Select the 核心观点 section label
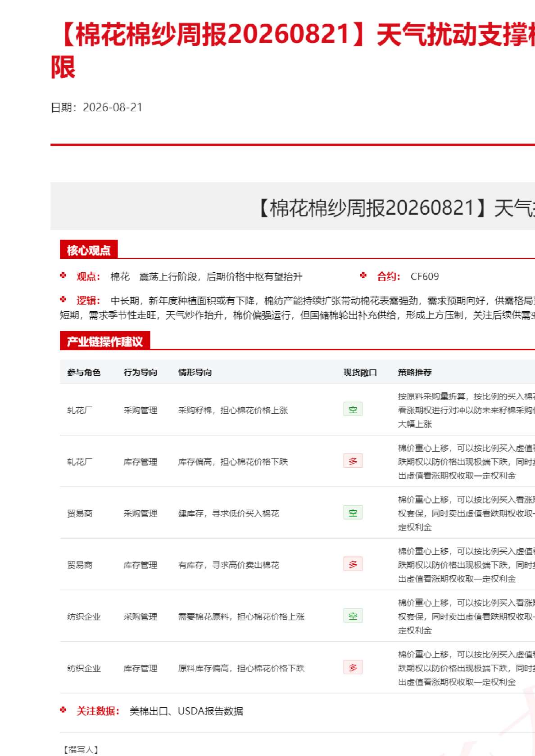The width and height of the screenshot is (535, 756). click(x=89, y=250)
